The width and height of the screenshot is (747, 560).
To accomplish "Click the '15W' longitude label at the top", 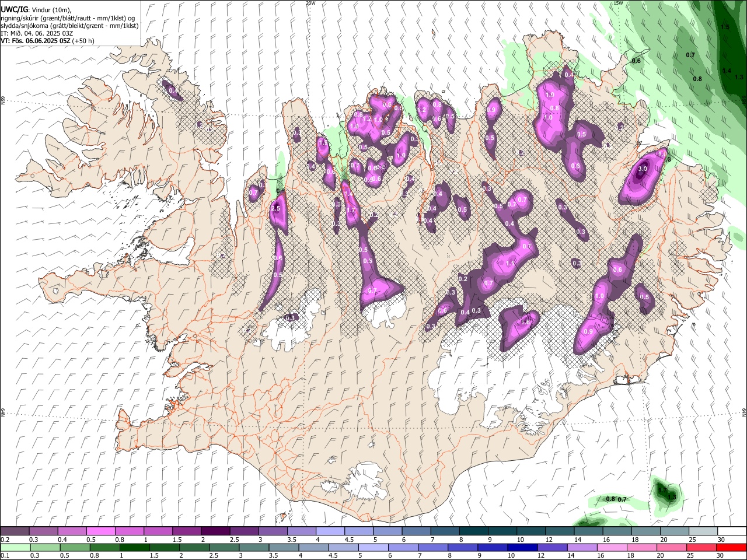I will (619, 3).
